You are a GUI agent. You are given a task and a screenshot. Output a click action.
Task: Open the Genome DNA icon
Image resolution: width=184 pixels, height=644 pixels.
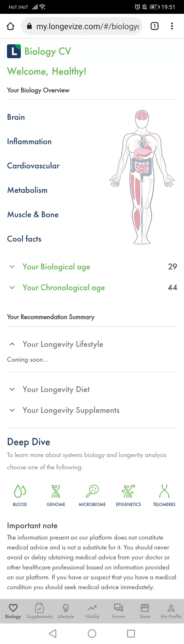pos(56,491)
